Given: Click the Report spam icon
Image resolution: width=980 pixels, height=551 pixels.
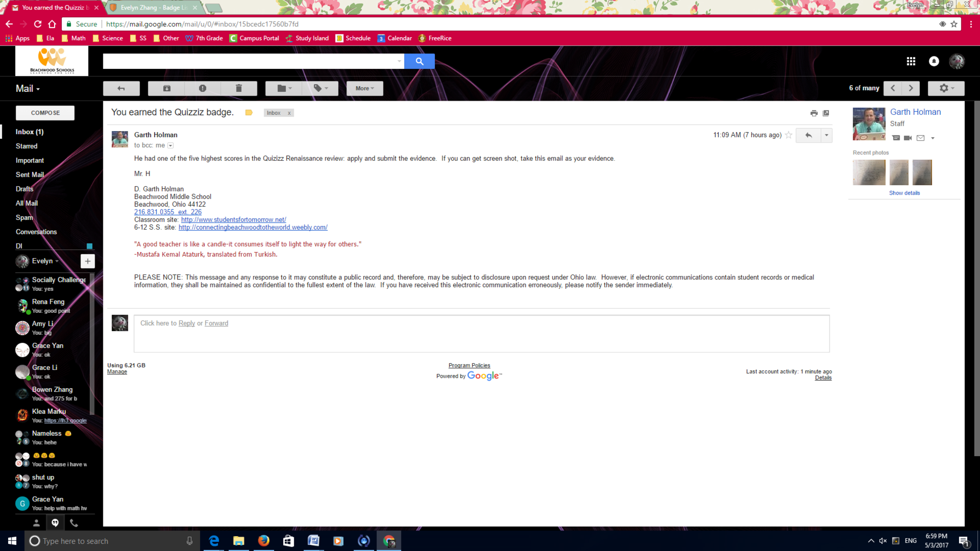Looking at the screenshot, I should (x=202, y=88).
